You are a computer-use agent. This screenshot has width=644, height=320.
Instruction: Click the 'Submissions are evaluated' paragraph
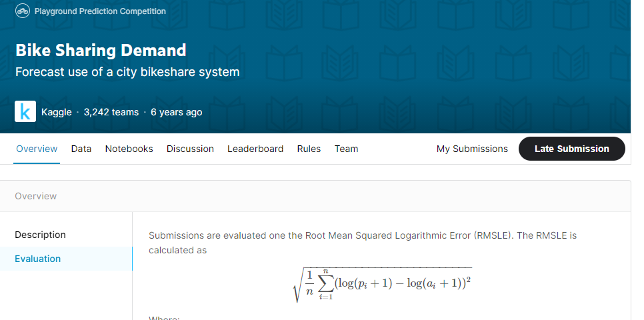[363, 243]
